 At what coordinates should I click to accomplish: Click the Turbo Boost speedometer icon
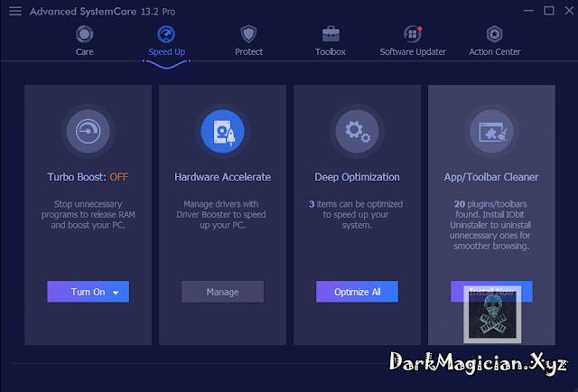click(89, 131)
